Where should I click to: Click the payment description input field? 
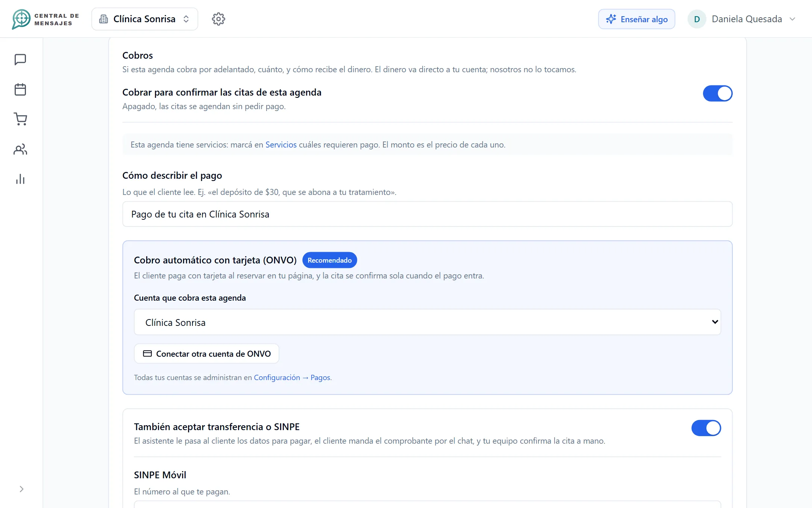(427, 214)
